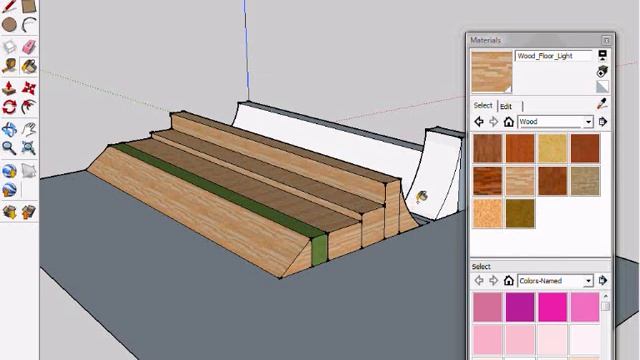640x360 pixels.
Task: Choose the fourth wood swatch in top row
Action: point(585,149)
